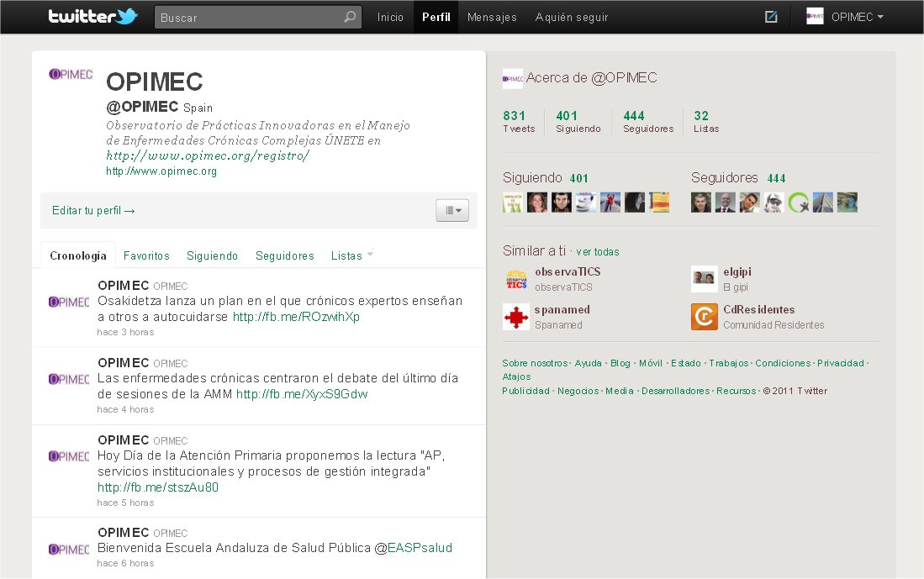The width and height of the screenshot is (924, 579).
Task: Open the @EASPsalud mention
Action: (413, 548)
